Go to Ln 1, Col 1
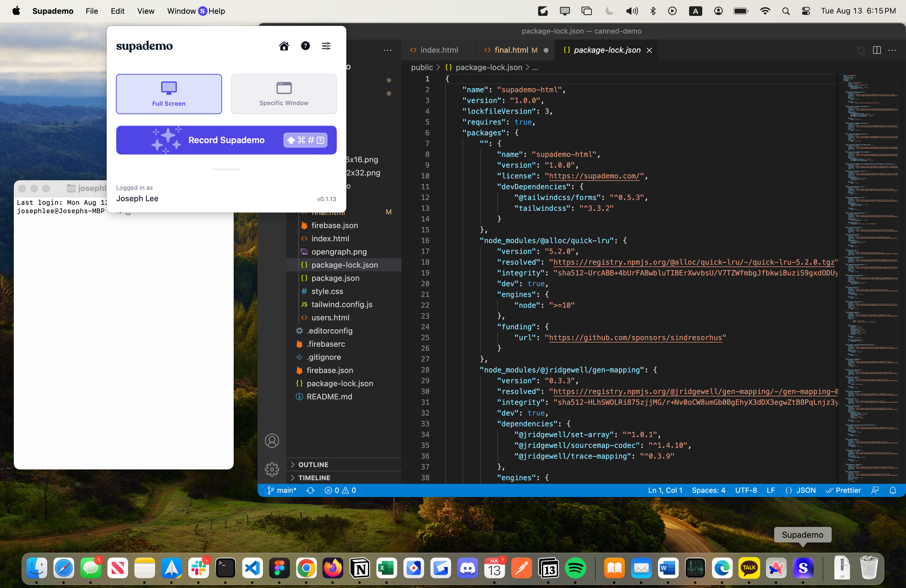 coord(665,490)
